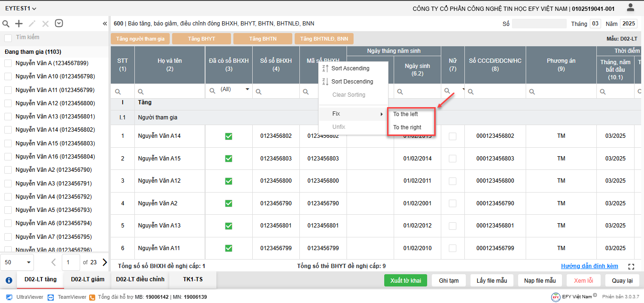644x303 pixels.
Task: Toggle the select-all checkbox beside Tìm kiếm
Action: click(x=8, y=38)
